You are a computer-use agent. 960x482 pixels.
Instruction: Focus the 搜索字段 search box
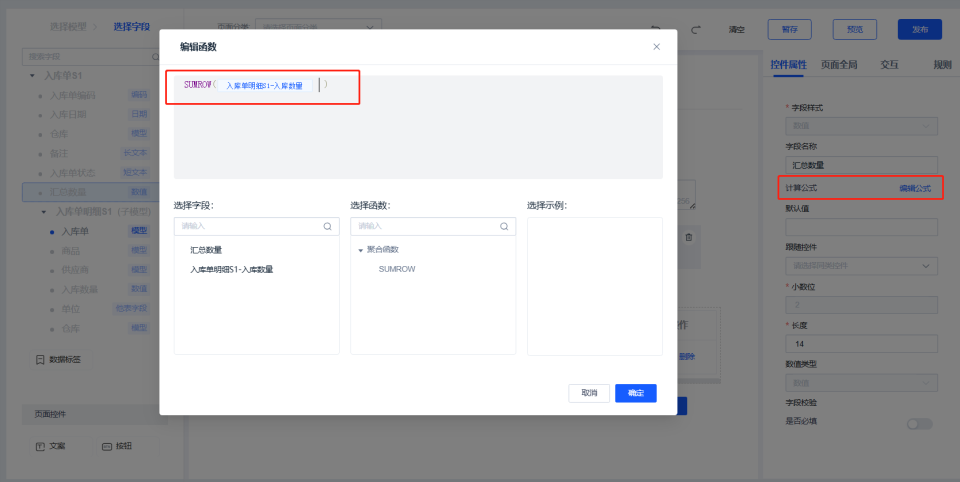pyautogui.click(x=91, y=56)
